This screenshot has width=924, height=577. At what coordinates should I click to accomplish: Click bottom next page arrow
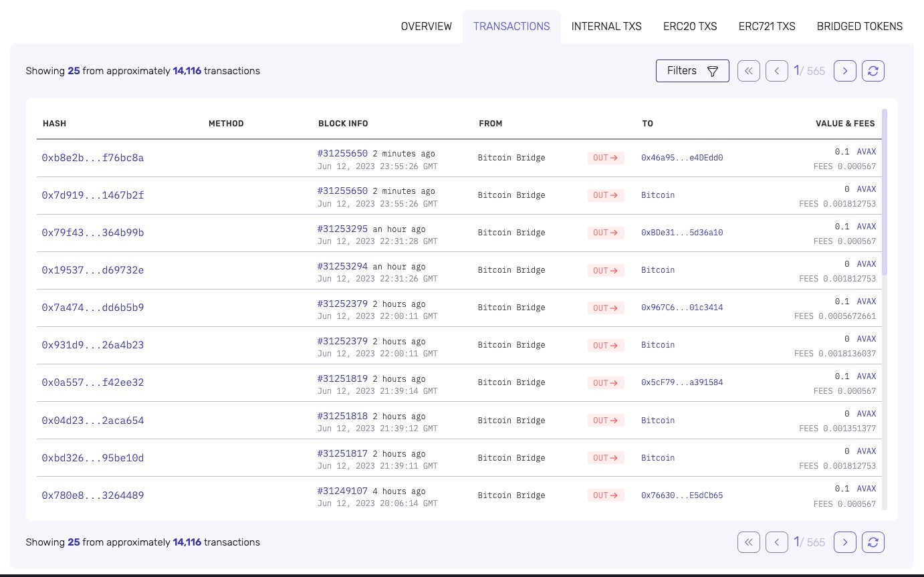pos(845,542)
